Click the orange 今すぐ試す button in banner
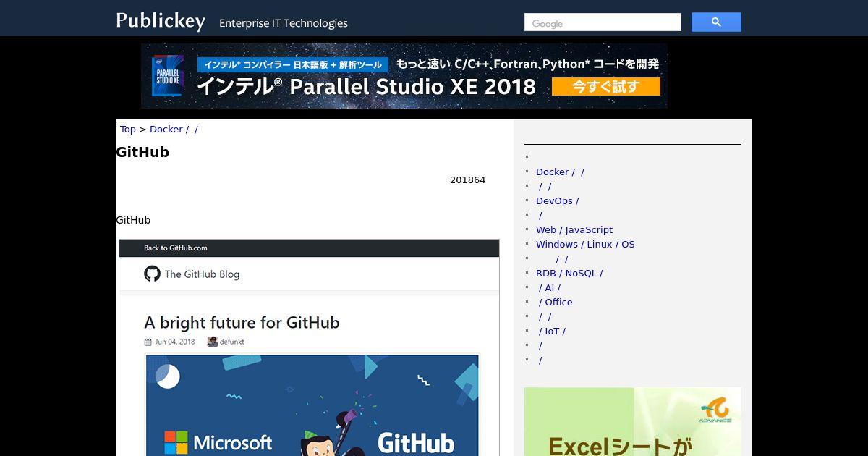This screenshot has height=456, width=868. (x=606, y=87)
